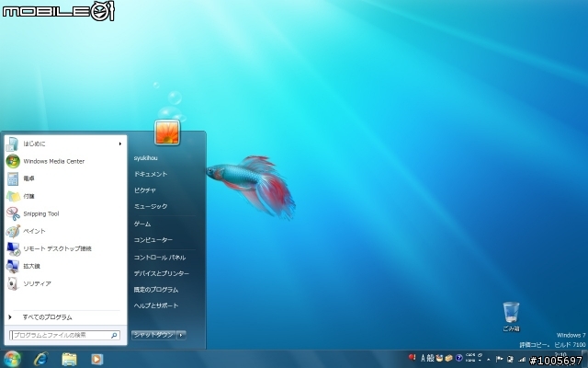Open Windows Media Player from the taskbar
This screenshot has width=588, height=368.
click(96, 360)
